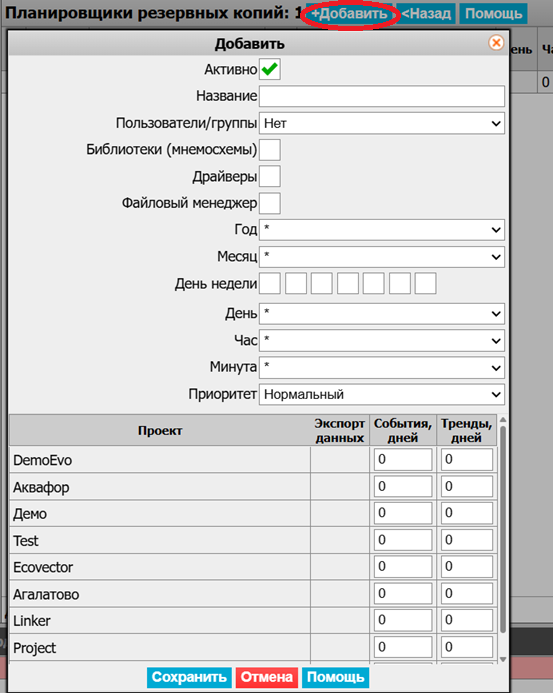Tick the first День недели checkbox
Viewport: 553px width, 693px height.
tap(270, 283)
